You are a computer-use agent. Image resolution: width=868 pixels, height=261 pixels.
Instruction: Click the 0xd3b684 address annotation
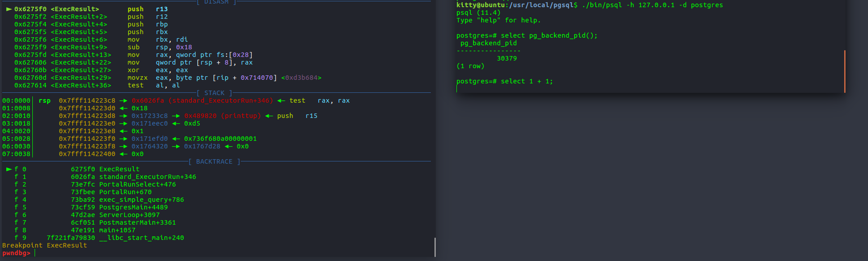point(301,78)
